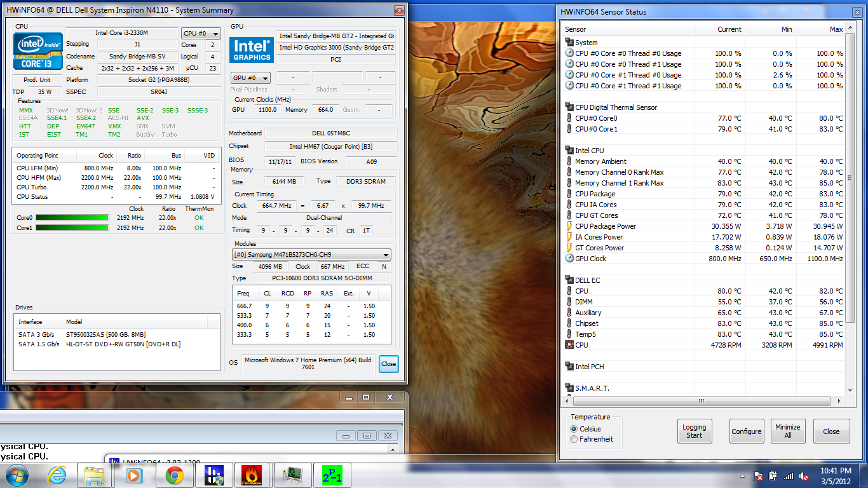Click Close button in Sensor Status window

831,431
